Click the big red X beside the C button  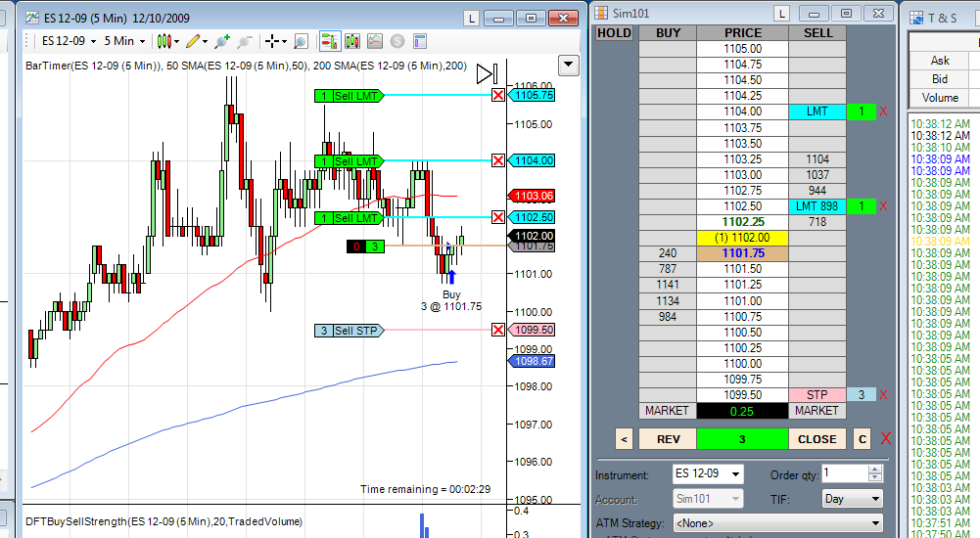(886, 439)
